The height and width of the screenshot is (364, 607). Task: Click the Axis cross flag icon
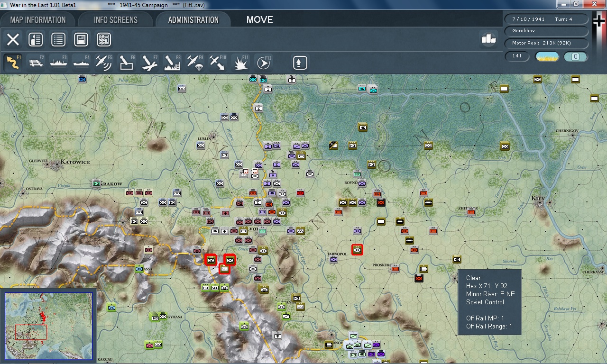coord(599,21)
